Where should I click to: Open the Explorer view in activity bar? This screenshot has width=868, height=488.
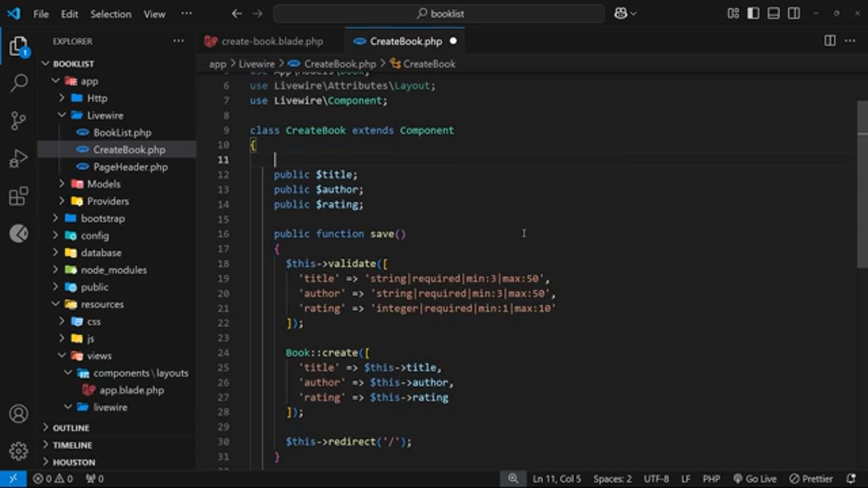point(18,47)
